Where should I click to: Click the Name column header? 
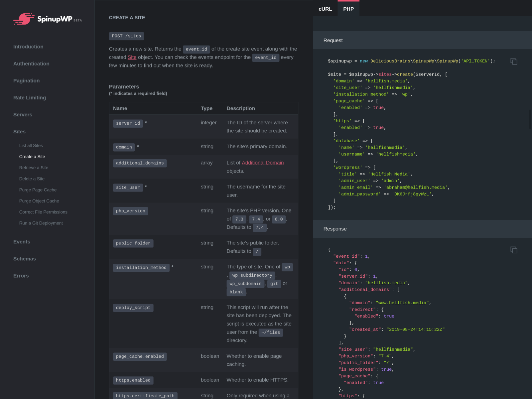pyautogui.click(x=120, y=108)
